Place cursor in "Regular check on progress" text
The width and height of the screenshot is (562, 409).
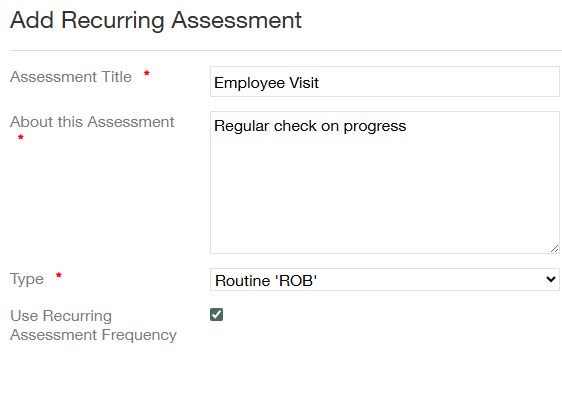click(x=310, y=126)
